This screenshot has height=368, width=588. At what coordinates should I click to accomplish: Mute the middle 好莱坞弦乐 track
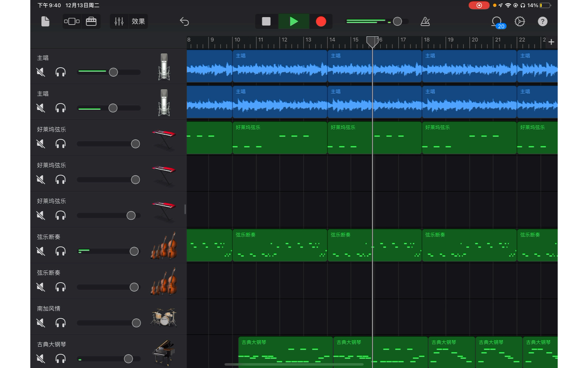40,179
